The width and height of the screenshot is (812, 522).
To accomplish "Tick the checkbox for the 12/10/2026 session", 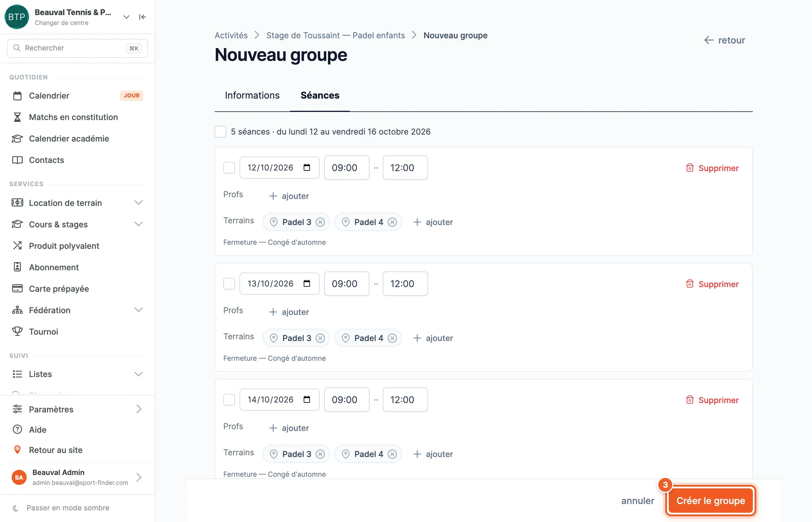I will click(229, 167).
